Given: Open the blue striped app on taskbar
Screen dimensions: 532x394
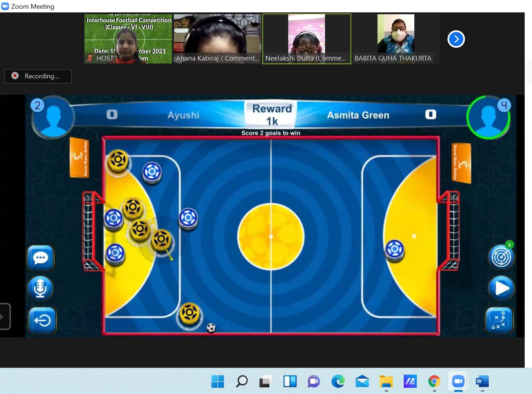Looking at the screenshot, I should (410, 382).
